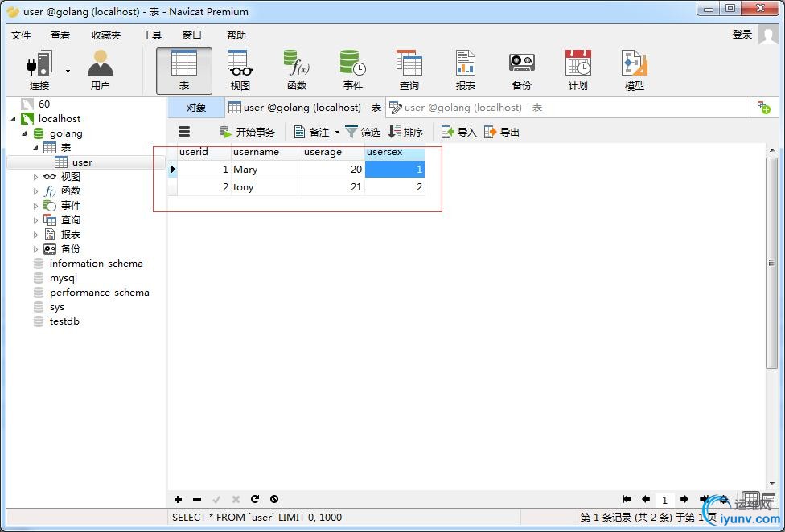Expand the 报表 tree node

pyautogui.click(x=35, y=235)
